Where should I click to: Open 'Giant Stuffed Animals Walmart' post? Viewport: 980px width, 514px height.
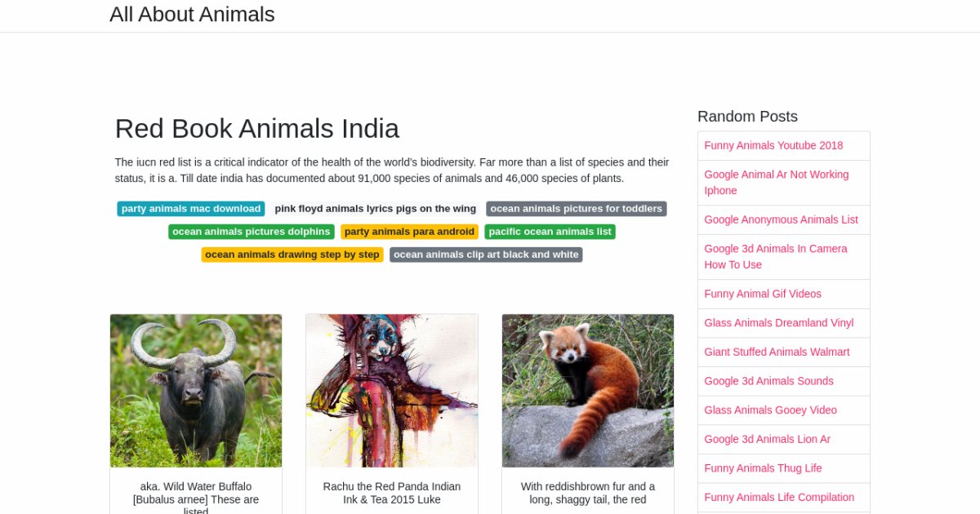777,352
